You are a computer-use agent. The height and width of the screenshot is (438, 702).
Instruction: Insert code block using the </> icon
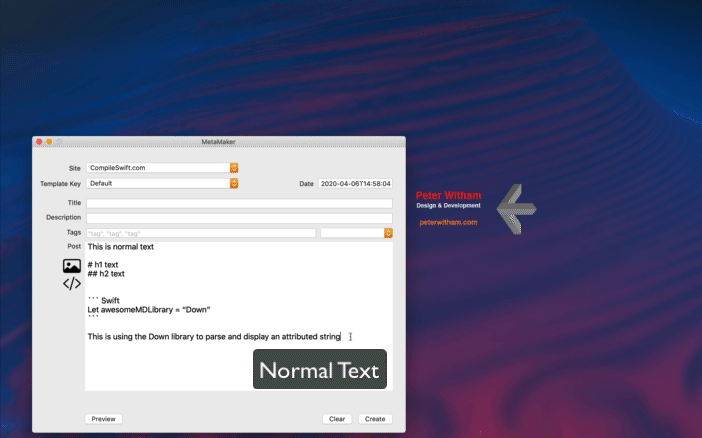pyautogui.click(x=72, y=283)
